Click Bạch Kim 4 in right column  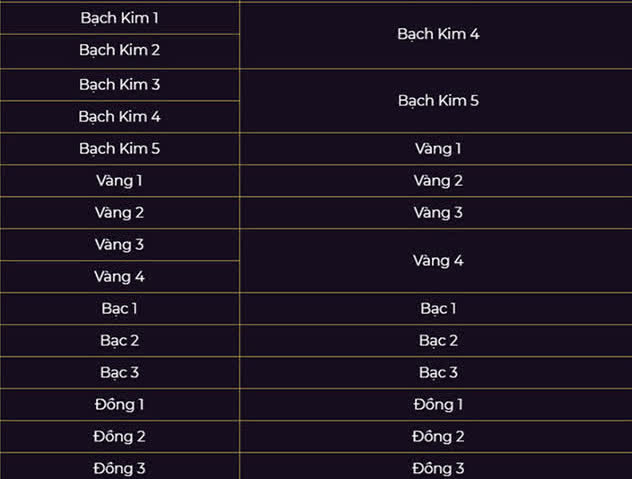tap(438, 34)
